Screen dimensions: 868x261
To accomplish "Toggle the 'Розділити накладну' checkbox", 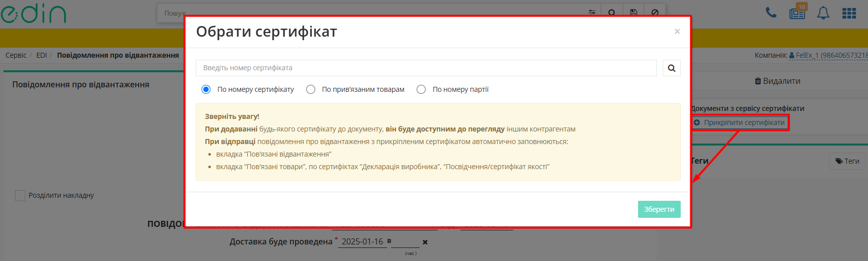I will point(20,195).
